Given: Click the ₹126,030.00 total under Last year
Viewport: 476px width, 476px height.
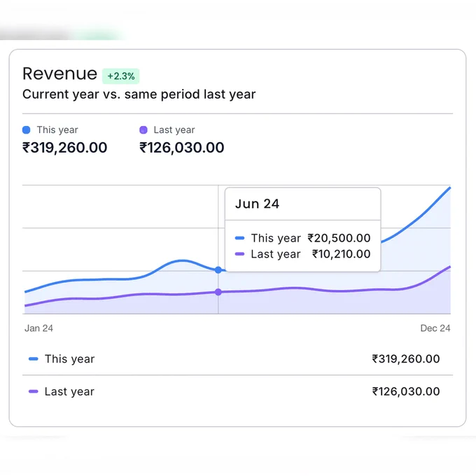Looking at the screenshot, I should point(182,148).
